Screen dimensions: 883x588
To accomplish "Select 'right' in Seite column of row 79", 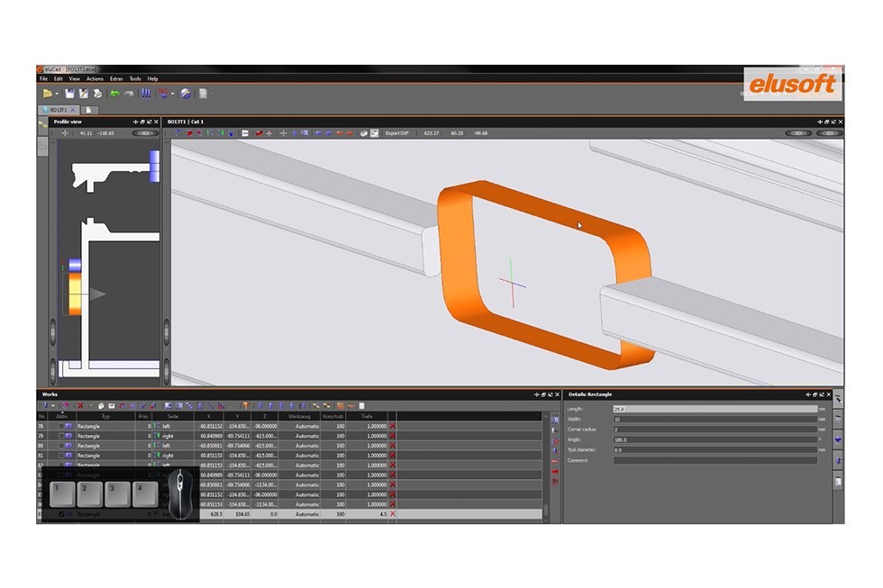I will point(168,436).
